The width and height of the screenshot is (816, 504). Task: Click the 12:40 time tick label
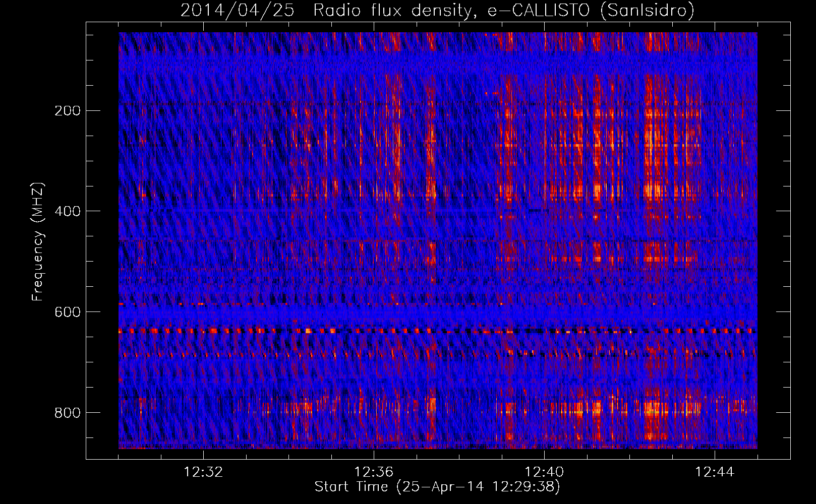(x=545, y=472)
